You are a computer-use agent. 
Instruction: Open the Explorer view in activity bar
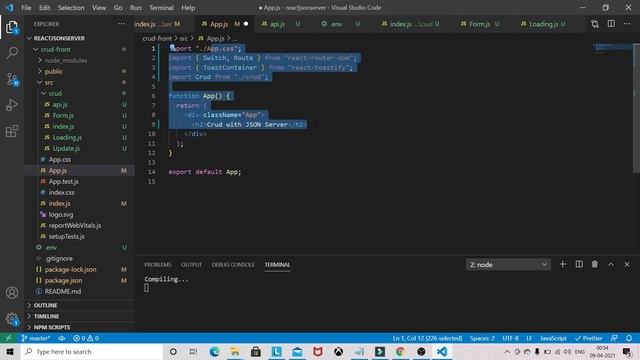pos(12,27)
